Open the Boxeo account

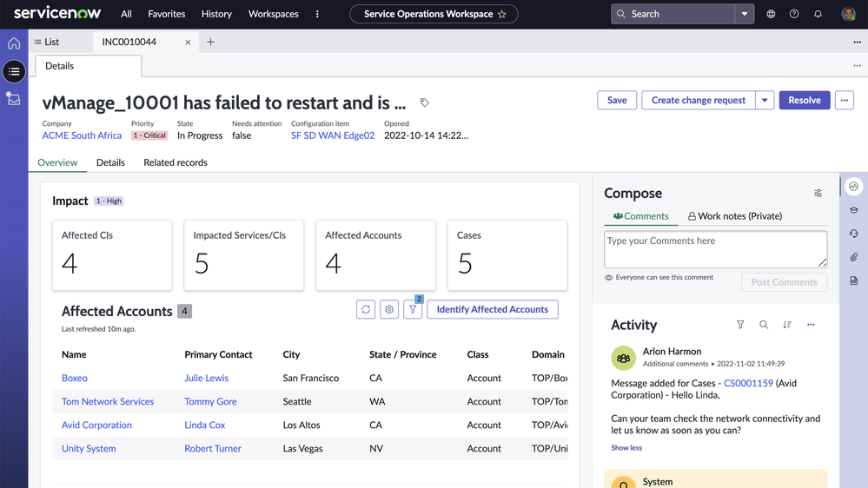tap(74, 378)
